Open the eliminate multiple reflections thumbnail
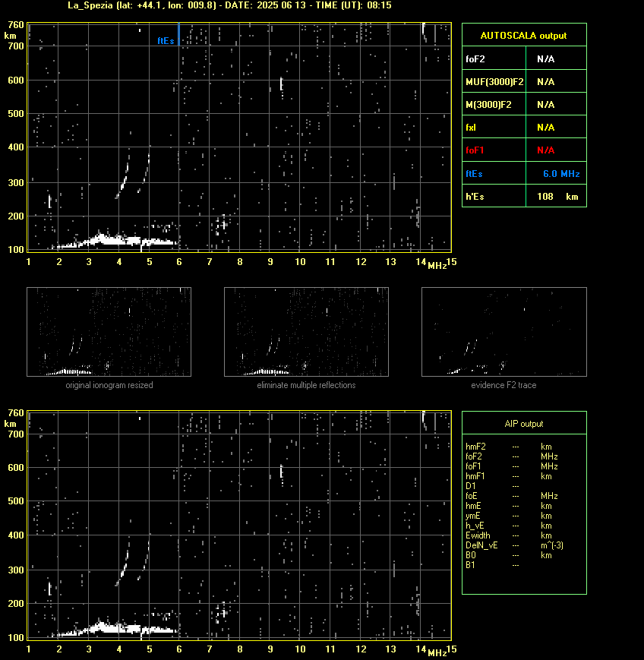Viewport: 644px width, 660px height. click(x=306, y=332)
